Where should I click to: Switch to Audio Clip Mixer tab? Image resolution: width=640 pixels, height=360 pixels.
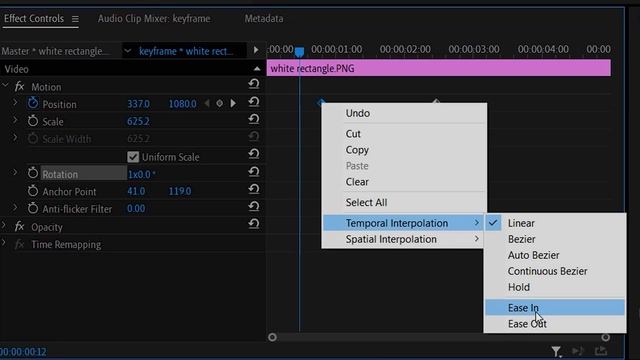point(154,19)
